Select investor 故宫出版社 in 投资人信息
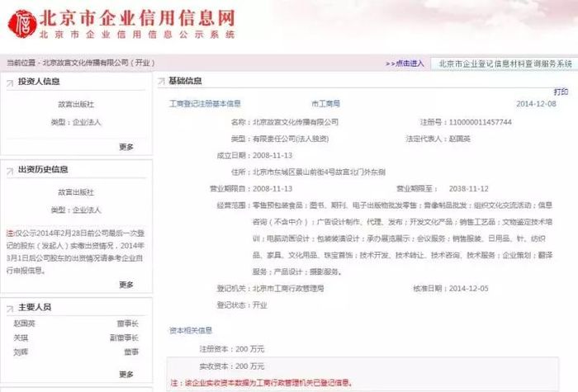Image resolution: width=578 pixels, height=392 pixels. tap(76, 104)
